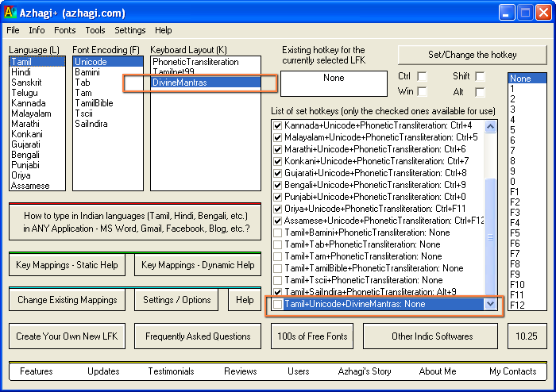Click Change Existing Mappings button

pos(67,300)
